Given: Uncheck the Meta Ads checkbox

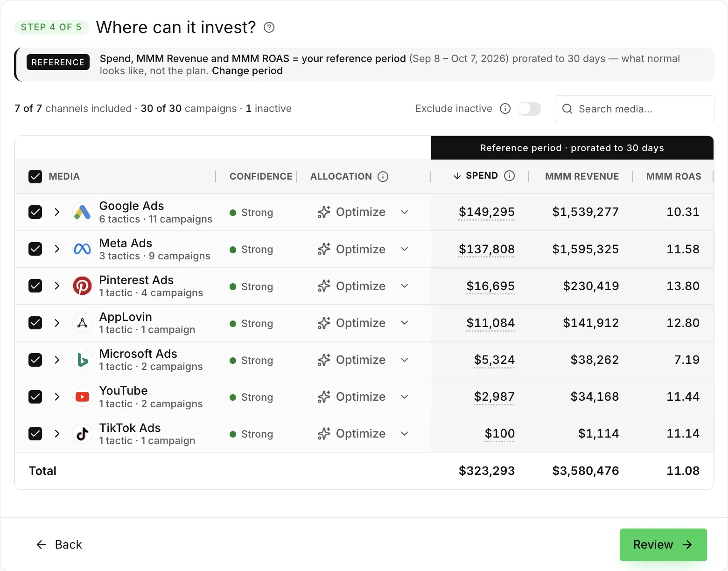Looking at the screenshot, I should click(35, 249).
